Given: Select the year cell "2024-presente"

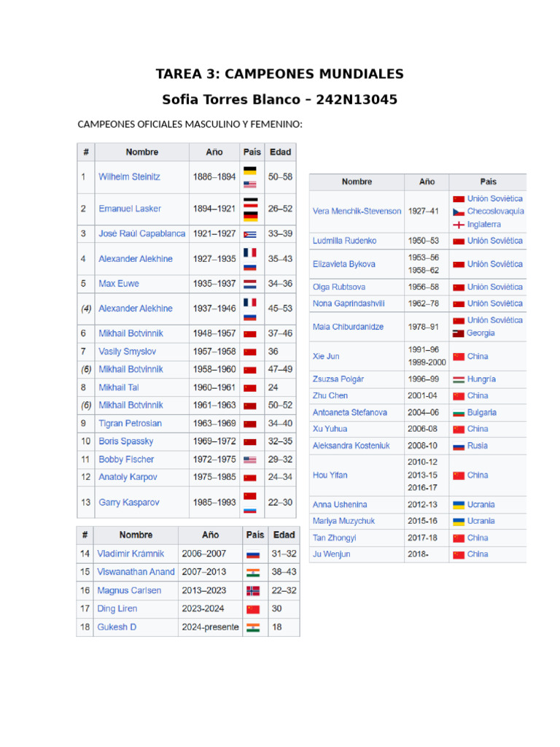Looking at the screenshot, I should [x=210, y=627].
